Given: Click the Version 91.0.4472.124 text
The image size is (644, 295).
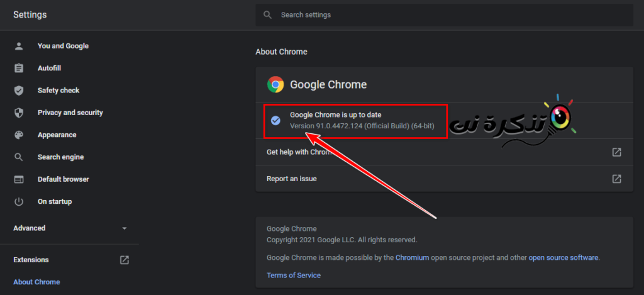Looking at the screenshot, I should 362,125.
